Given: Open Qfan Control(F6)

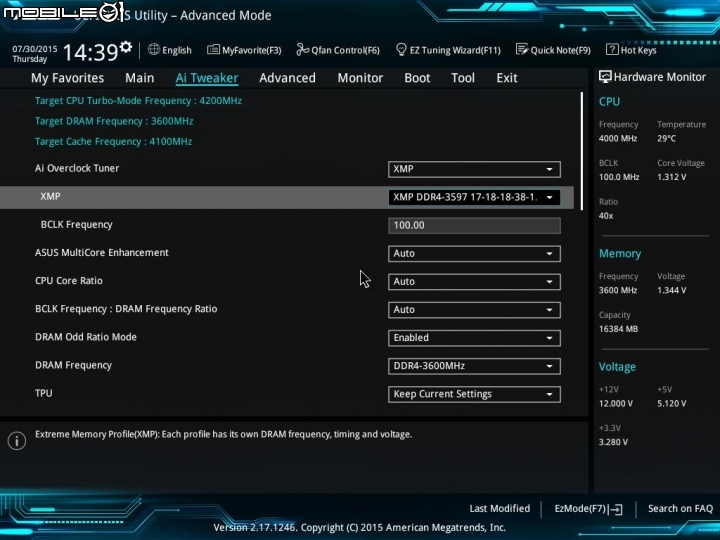Looking at the screenshot, I should [x=338, y=50].
